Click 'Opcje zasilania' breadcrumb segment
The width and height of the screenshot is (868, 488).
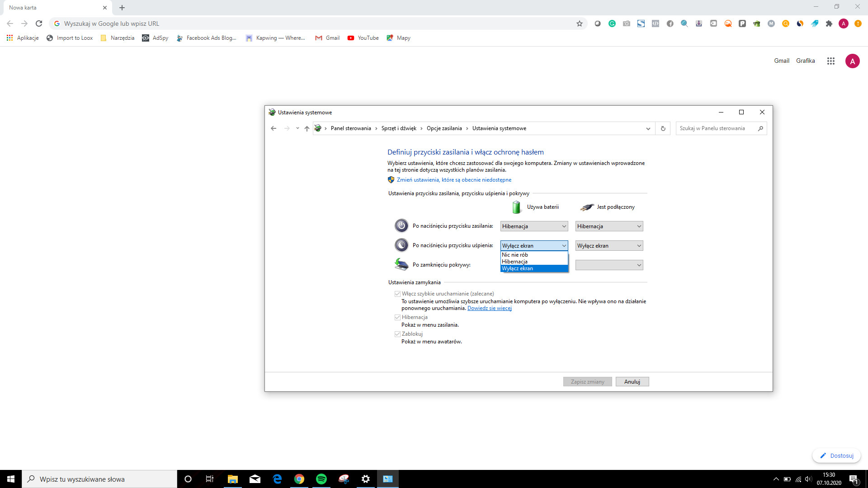click(444, 128)
